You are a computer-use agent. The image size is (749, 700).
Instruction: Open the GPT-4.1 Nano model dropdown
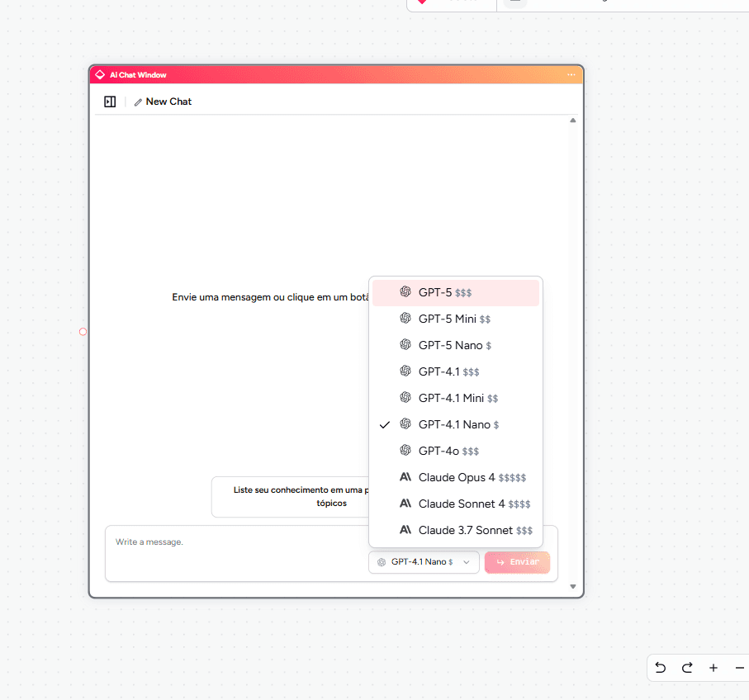(424, 562)
